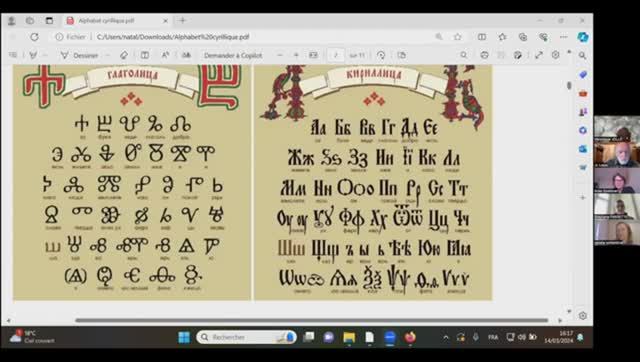This screenshot has width=640, height=362.
Task: Open sidebar settings gear at bottom
Action: pyautogui.click(x=583, y=315)
